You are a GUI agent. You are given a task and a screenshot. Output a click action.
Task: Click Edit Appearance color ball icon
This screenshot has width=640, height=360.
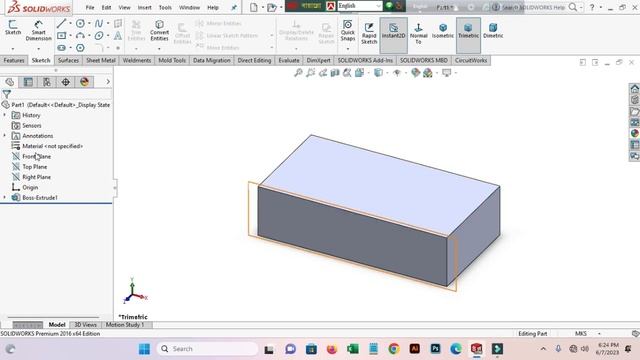(x=416, y=73)
